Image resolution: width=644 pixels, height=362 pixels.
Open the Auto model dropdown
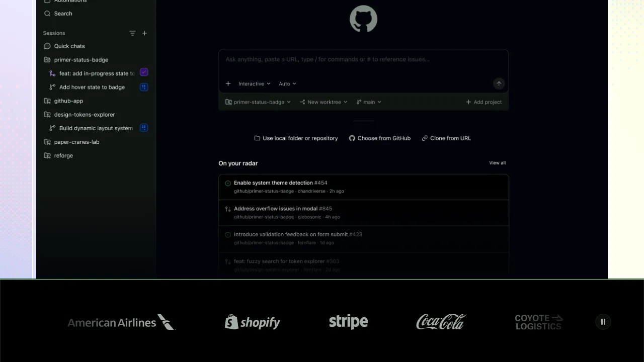287,83
